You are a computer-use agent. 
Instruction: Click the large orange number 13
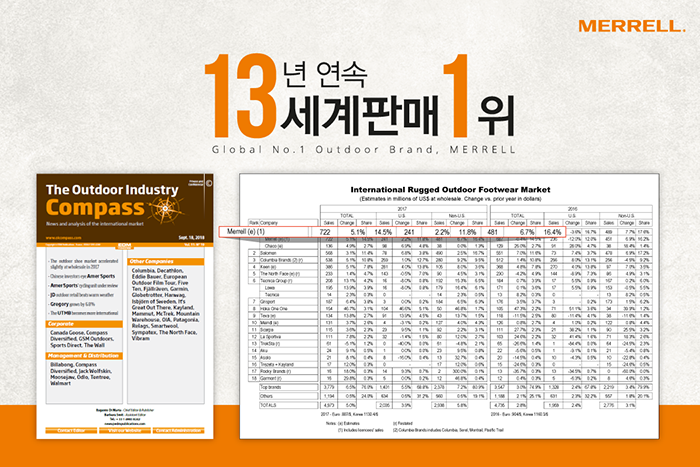pyautogui.click(x=241, y=96)
